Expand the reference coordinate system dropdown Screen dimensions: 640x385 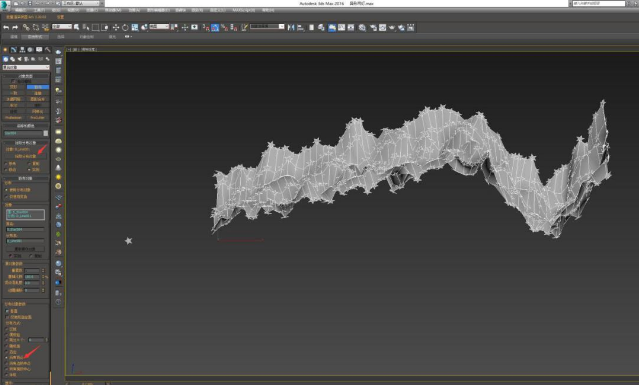point(159,27)
